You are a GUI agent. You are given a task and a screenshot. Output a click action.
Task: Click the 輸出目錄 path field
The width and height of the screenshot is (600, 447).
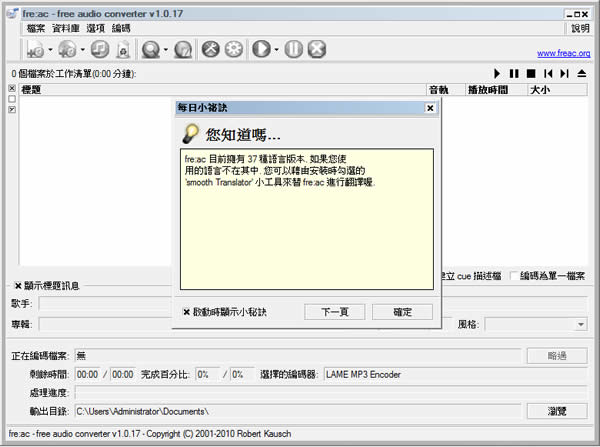click(298, 411)
